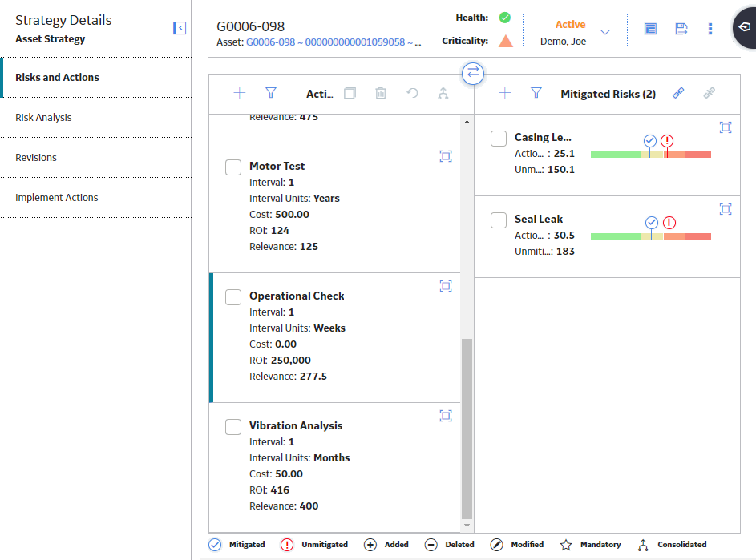Click the Deleted legend minus icon
This screenshot has width=756, height=560.
[431, 545]
